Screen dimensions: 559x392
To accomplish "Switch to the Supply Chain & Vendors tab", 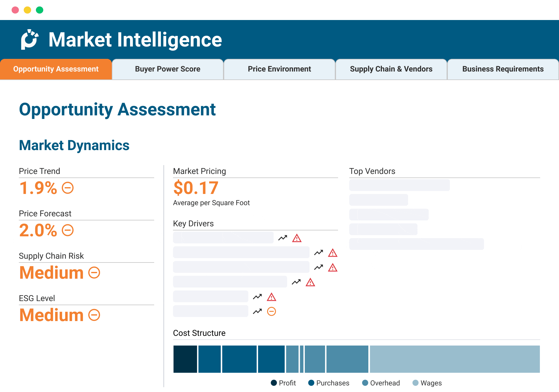I will coord(391,69).
